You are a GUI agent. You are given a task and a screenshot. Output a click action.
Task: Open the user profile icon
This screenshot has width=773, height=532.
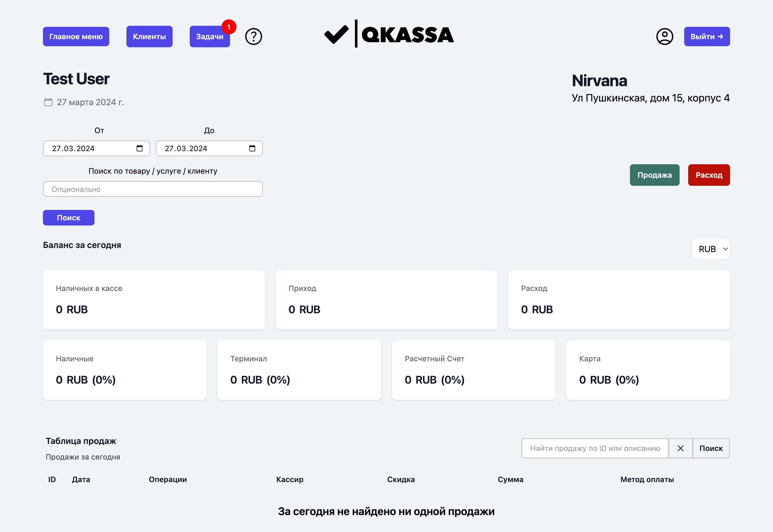pos(665,36)
